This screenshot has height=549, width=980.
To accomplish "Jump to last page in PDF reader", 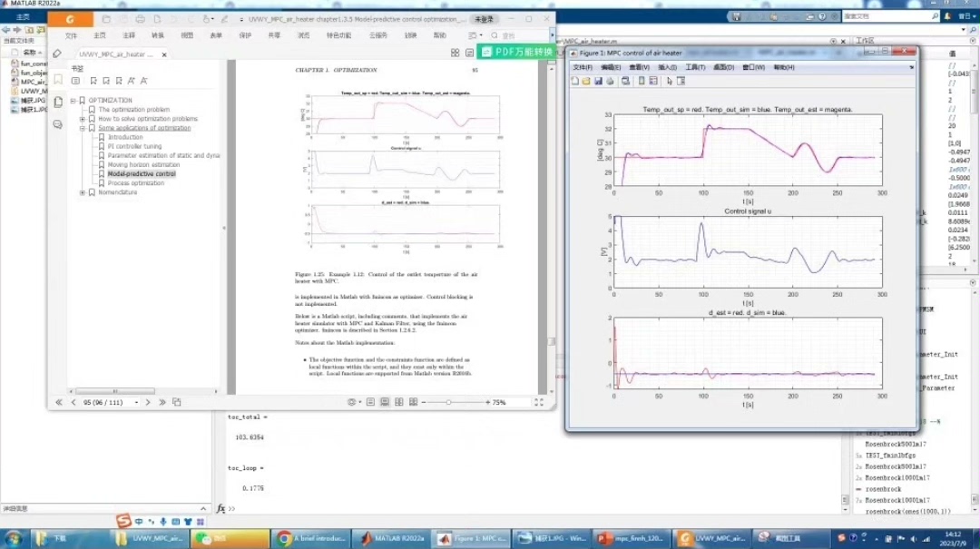I will (162, 403).
